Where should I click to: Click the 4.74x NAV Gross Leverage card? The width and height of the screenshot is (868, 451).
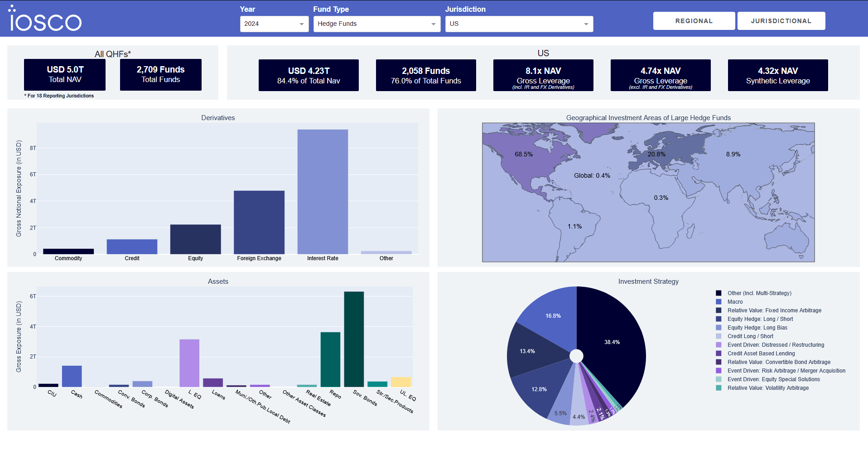661,75
